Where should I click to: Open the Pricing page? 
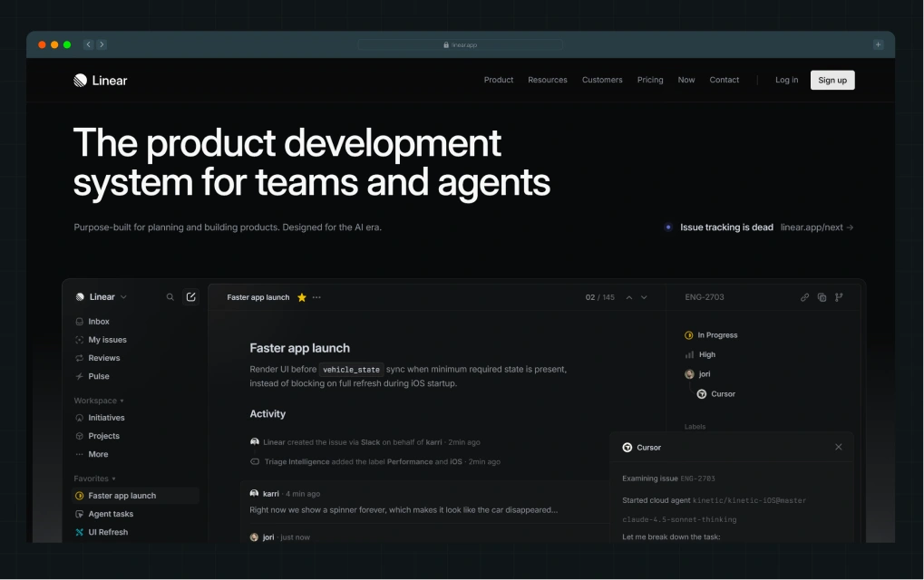[x=650, y=80]
